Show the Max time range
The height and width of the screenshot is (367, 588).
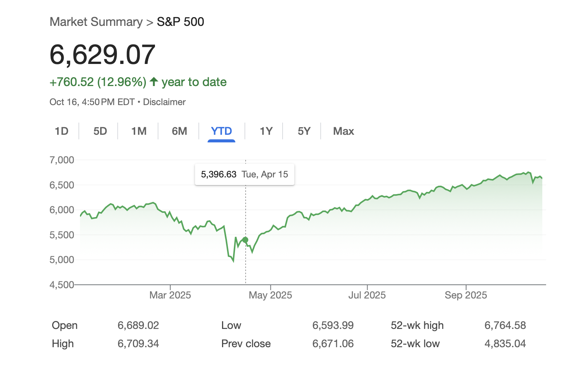pos(344,131)
